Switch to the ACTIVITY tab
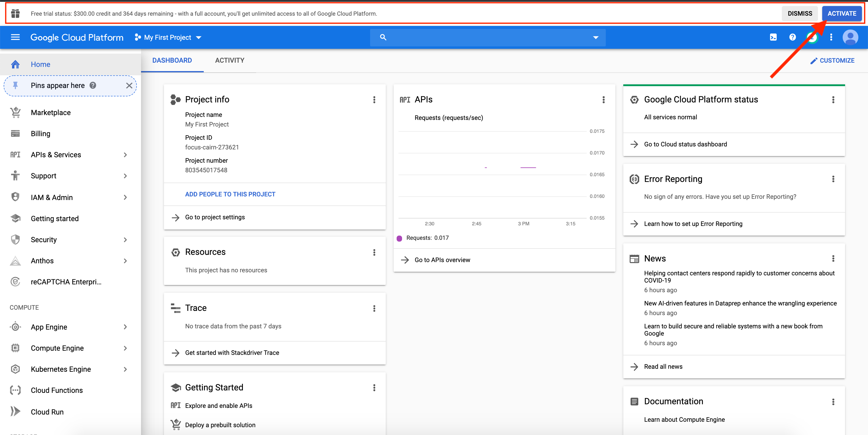Screen dimensions: 868x435 [229, 61]
